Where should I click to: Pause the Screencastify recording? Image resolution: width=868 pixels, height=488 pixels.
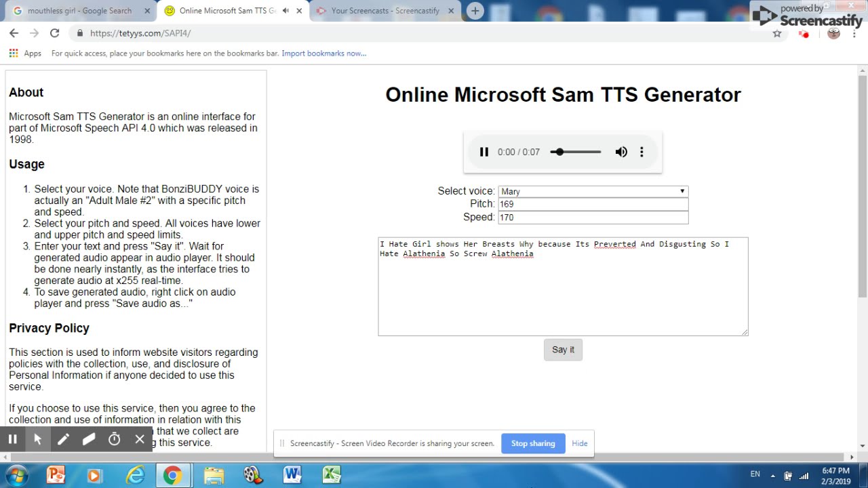click(x=12, y=439)
